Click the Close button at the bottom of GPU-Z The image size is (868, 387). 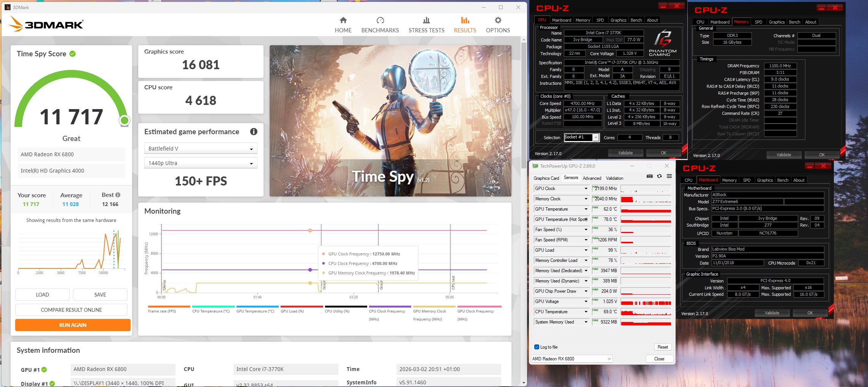click(660, 359)
